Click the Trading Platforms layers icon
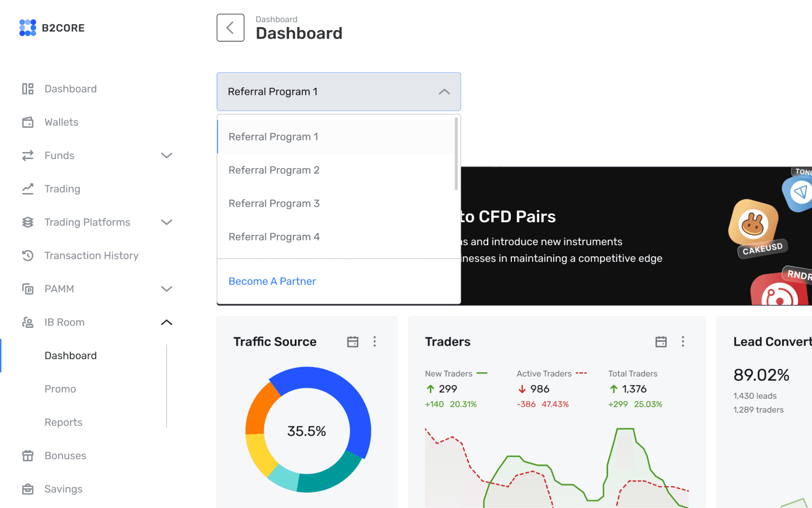This screenshot has width=812, height=508. pyautogui.click(x=28, y=222)
